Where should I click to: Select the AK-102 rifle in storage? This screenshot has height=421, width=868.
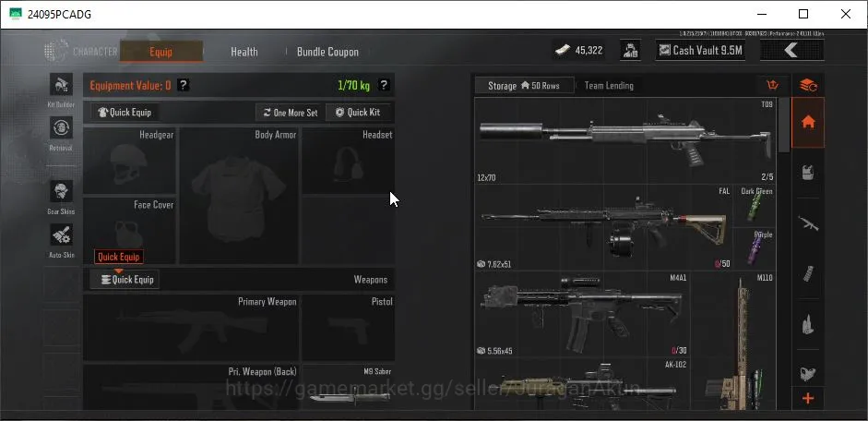pos(582,384)
